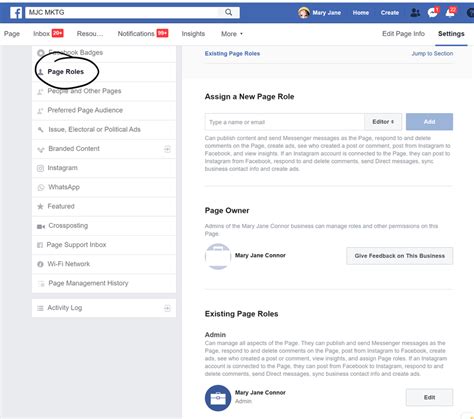Click the Featured star icon
The height and width of the screenshot is (419, 474).
click(x=40, y=207)
